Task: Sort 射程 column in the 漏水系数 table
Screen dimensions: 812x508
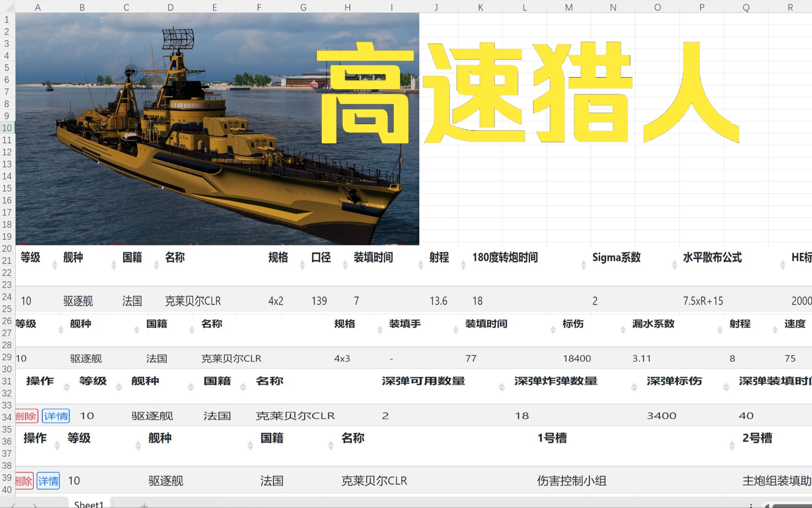Action: [x=775, y=330]
